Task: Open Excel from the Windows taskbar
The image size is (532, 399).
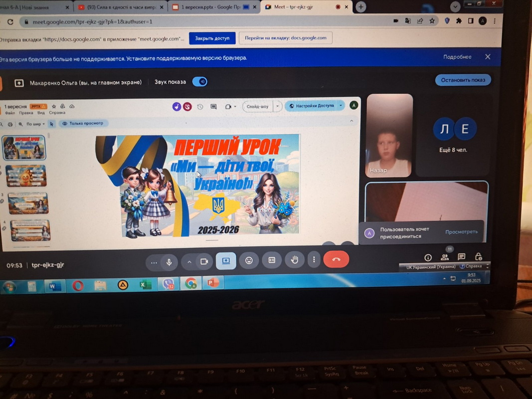Action: [145, 285]
